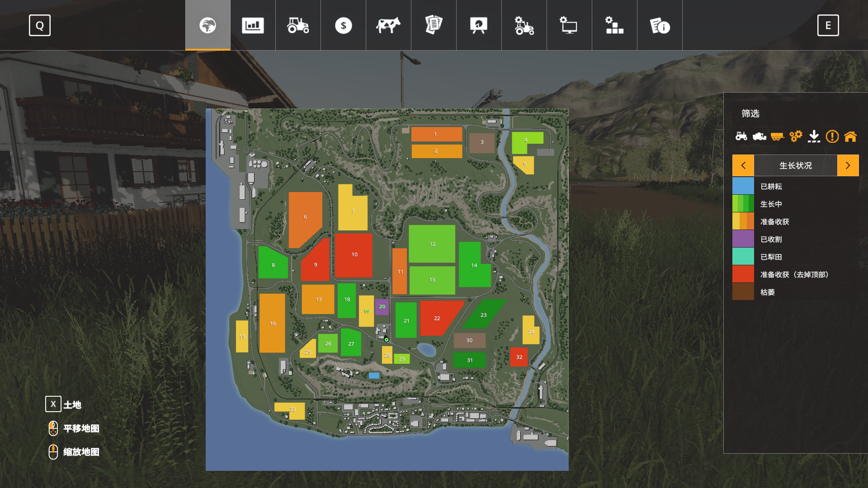Select red field 10 on the map

click(x=354, y=255)
